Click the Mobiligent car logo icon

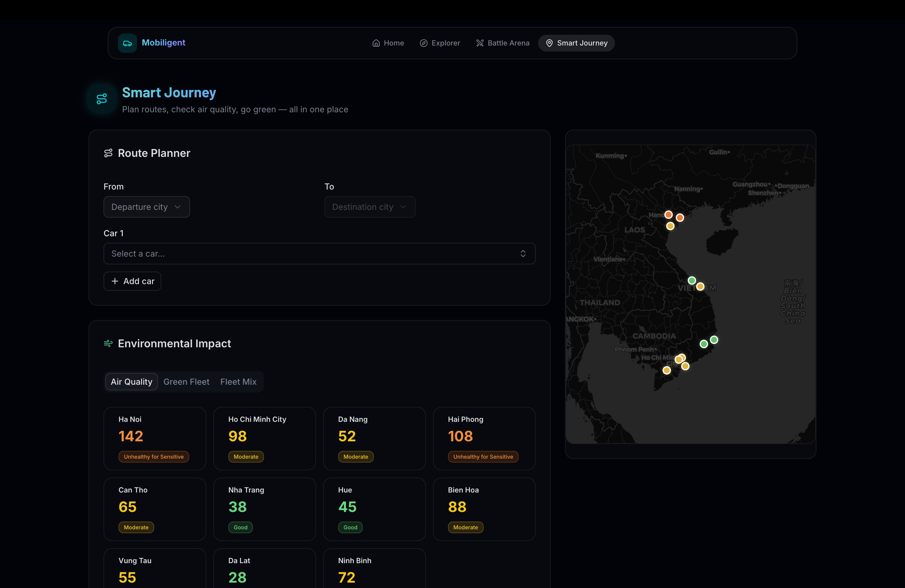click(127, 43)
